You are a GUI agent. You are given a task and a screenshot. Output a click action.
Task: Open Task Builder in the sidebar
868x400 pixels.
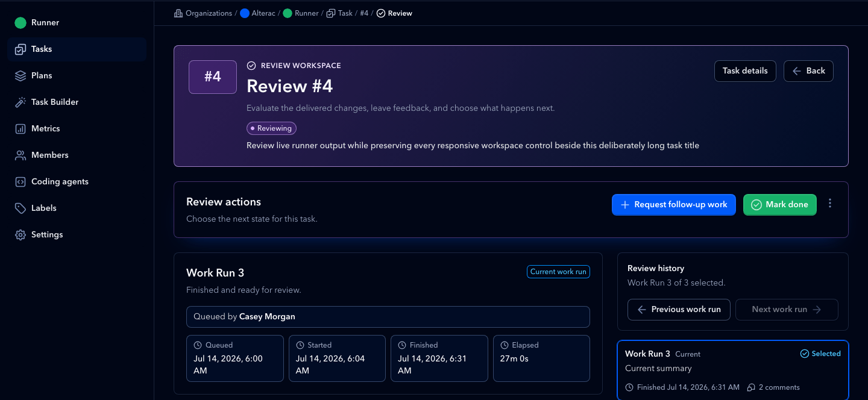pyautogui.click(x=77, y=102)
